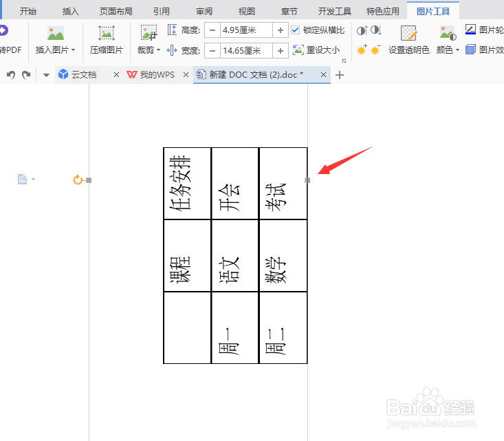Click the Insert Picture icon
This screenshot has width=504, height=441.
coord(56,34)
